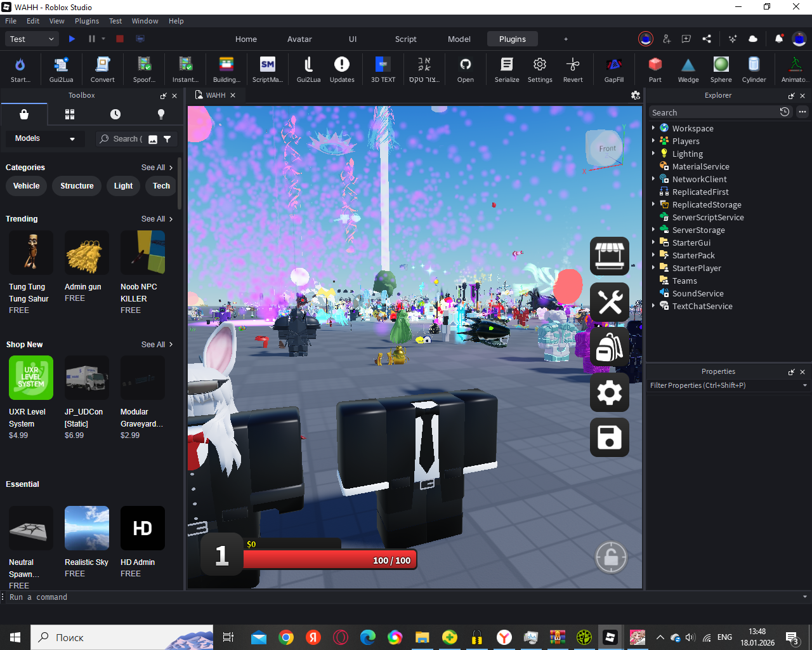
Task: Open the Building tools plugin
Action: [226, 69]
